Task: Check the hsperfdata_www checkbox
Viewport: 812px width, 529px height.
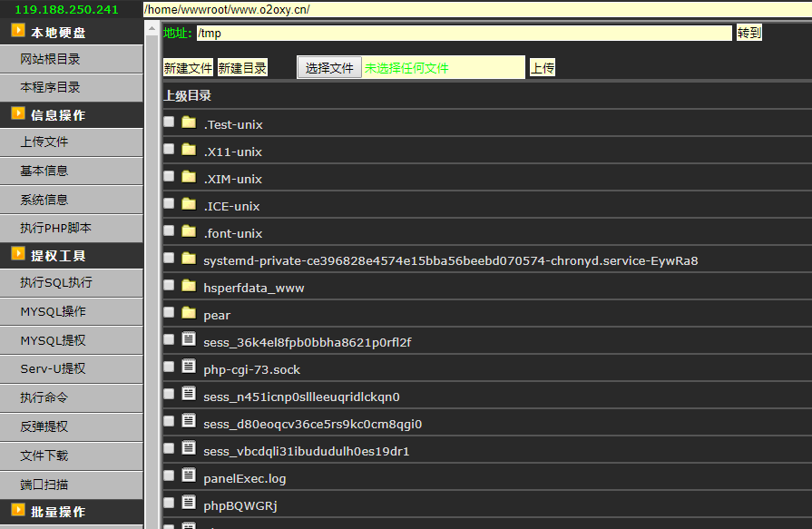Action: (x=169, y=285)
